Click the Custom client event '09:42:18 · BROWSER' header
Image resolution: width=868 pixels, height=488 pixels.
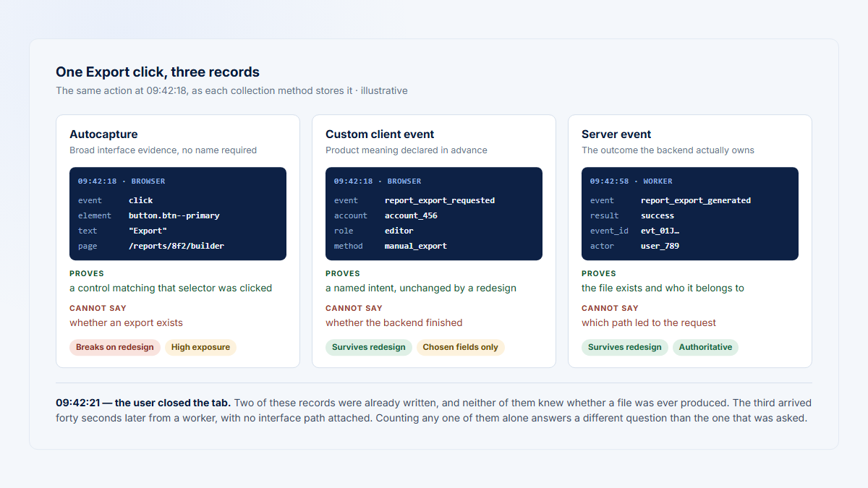(378, 181)
